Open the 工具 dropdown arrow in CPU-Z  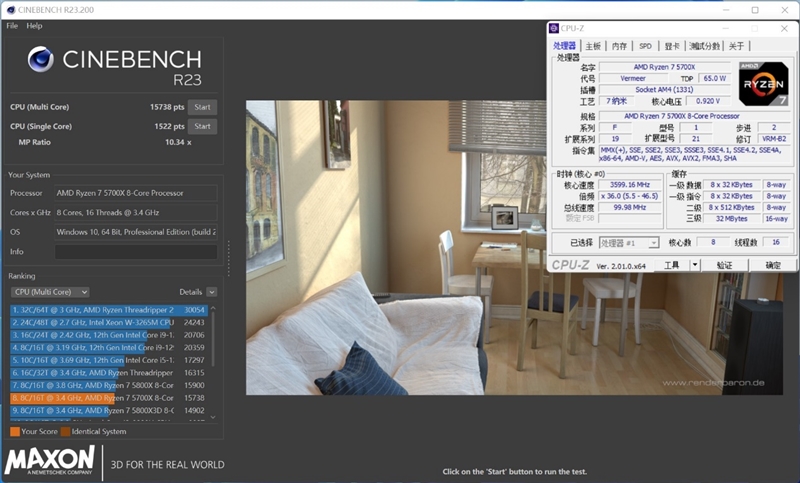click(x=695, y=265)
